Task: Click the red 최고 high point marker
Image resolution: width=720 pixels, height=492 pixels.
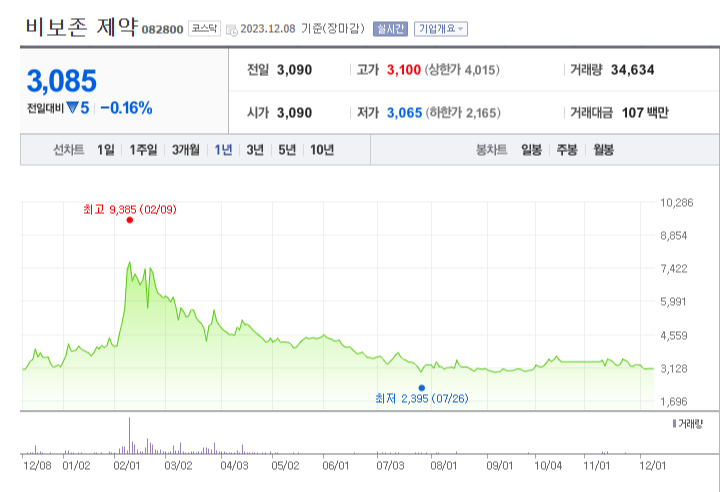Action: coord(130,220)
